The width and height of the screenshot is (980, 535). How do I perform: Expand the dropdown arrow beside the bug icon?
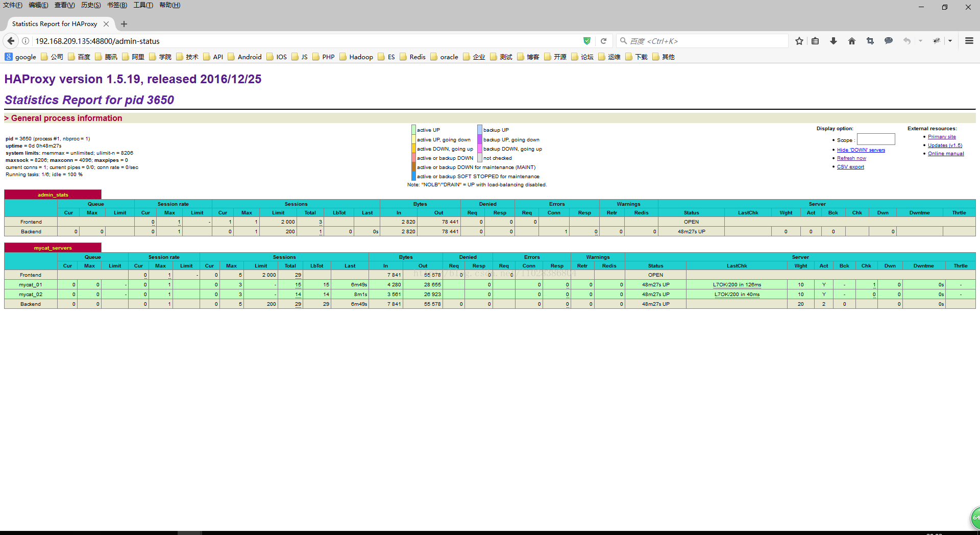[x=950, y=41]
